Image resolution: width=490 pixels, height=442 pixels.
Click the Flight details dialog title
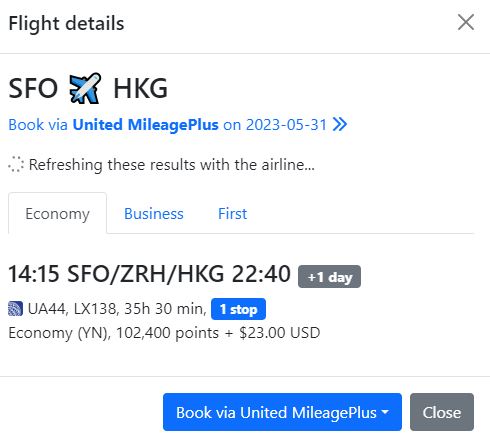[66, 23]
